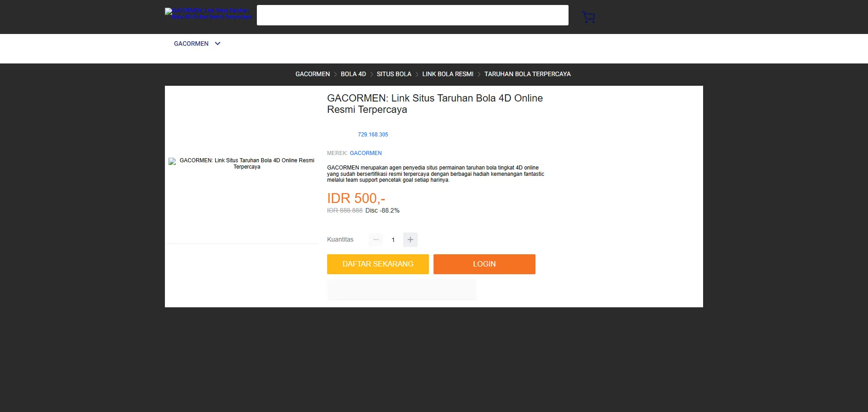Open the 729.168.305 ratings link
The image size is (868, 412).
click(x=372, y=135)
